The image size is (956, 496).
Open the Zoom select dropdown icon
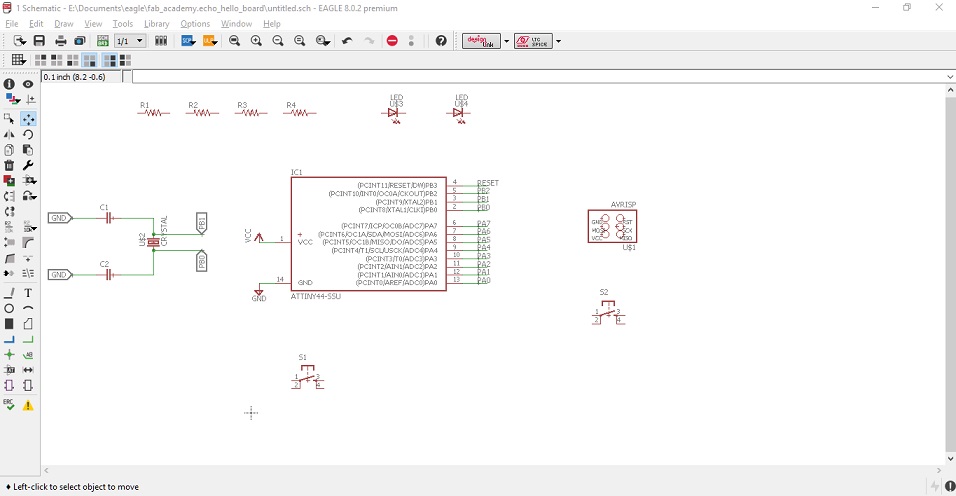[x=323, y=41]
